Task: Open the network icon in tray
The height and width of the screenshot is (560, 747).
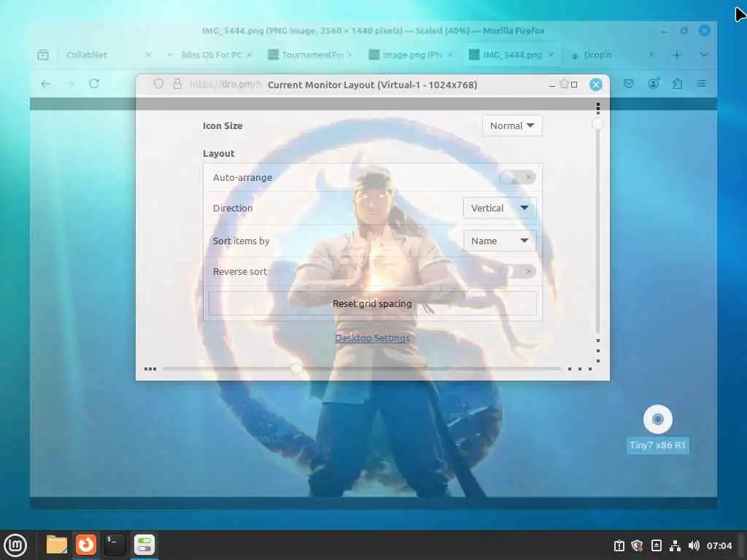Action: click(675, 545)
